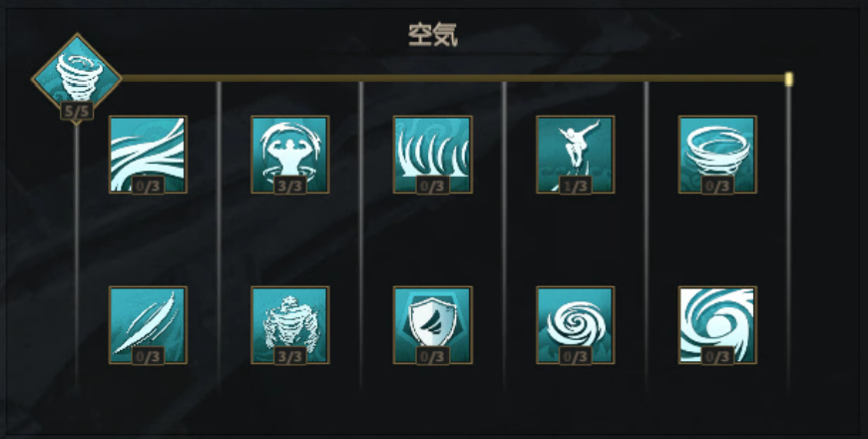Select the flexing muscular figure skill
This screenshot has width=868, height=439.
(x=290, y=155)
